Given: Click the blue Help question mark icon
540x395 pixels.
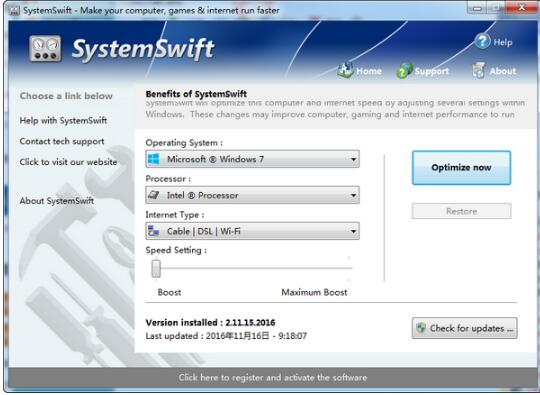Looking at the screenshot, I should click(x=482, y=41).
